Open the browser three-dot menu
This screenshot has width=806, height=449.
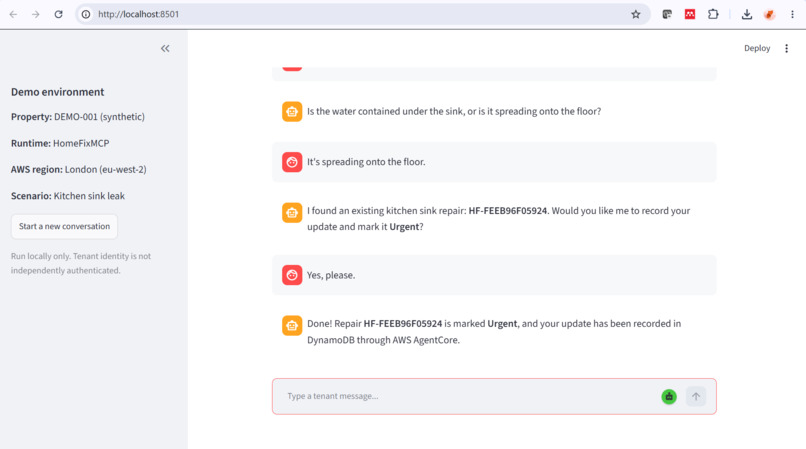[792, 14]
